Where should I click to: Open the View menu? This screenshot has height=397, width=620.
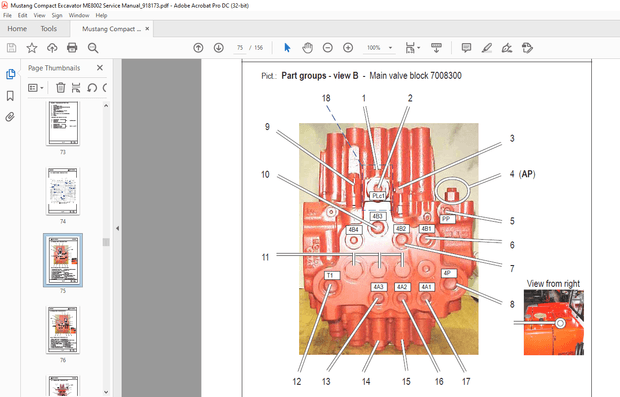point(39,15)
